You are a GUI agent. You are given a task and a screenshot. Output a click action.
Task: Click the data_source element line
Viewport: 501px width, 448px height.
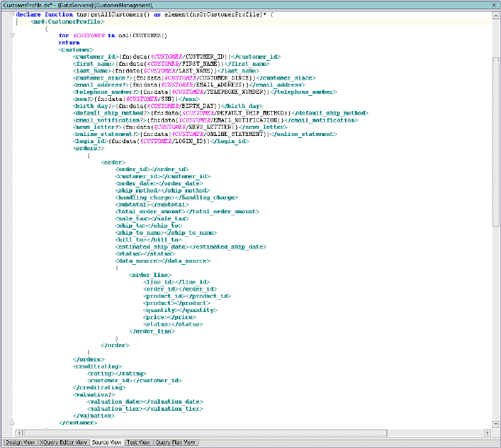pyautogui.click(x=162, y=260)
